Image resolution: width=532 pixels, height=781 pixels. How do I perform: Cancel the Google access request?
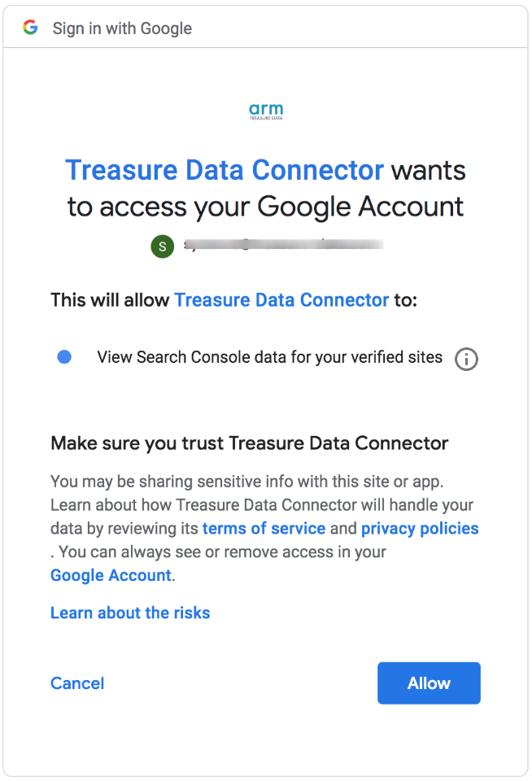[77, 683]
